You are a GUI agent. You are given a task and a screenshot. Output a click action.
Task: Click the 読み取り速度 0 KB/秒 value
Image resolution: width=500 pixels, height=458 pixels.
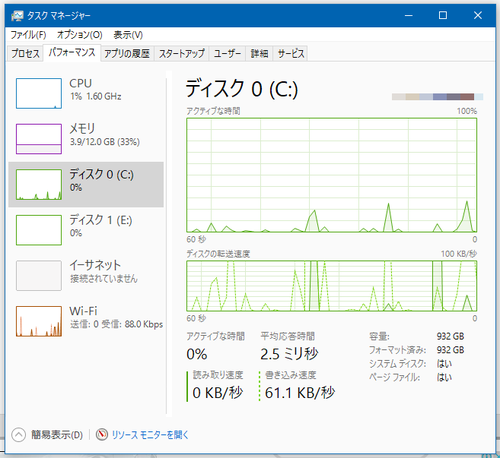tap(218, 393)
